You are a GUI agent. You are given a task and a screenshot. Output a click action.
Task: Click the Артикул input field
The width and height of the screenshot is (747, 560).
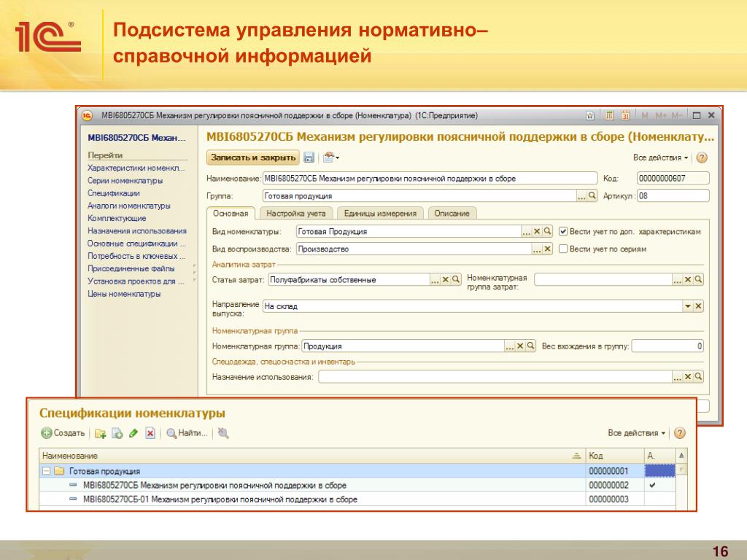click(673, 195)
